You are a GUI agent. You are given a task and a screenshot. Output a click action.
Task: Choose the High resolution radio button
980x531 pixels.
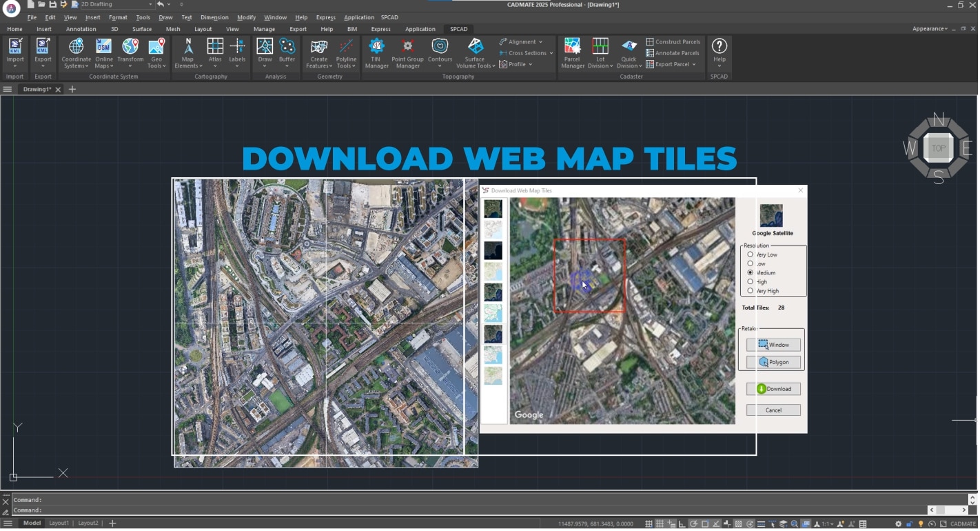pos(751,281)
